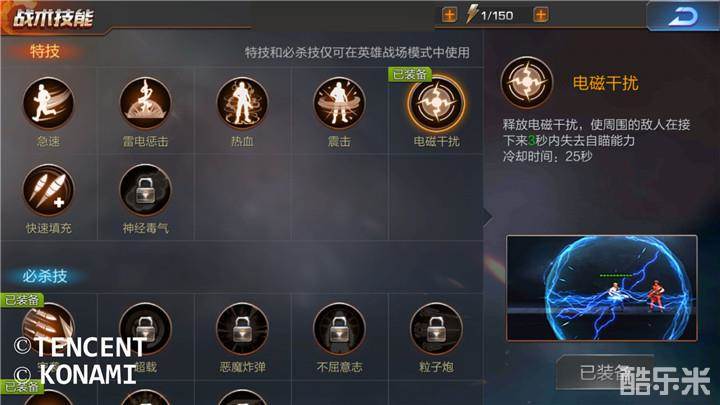The height and width of the screenshot is (405, 720).
Task: Select the 雷电惩击 lightning skill icon
Action: (x=145, y=103)
